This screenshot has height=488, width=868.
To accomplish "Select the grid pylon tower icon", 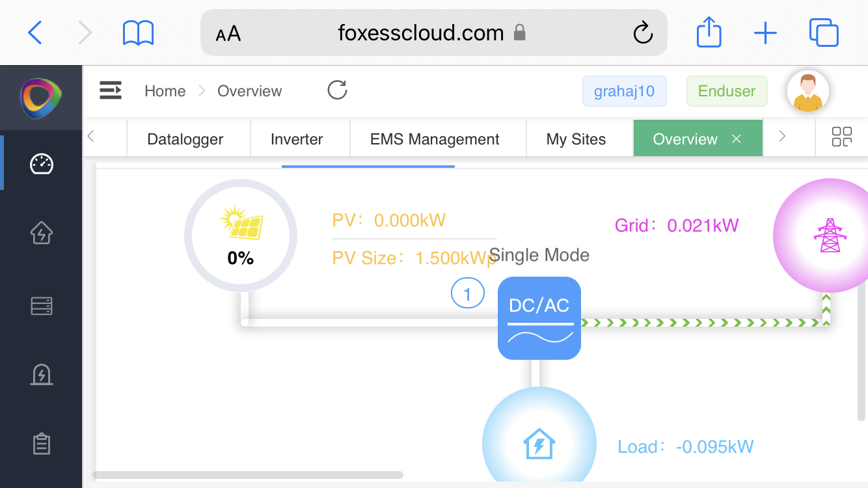I will tap(829, 236).
